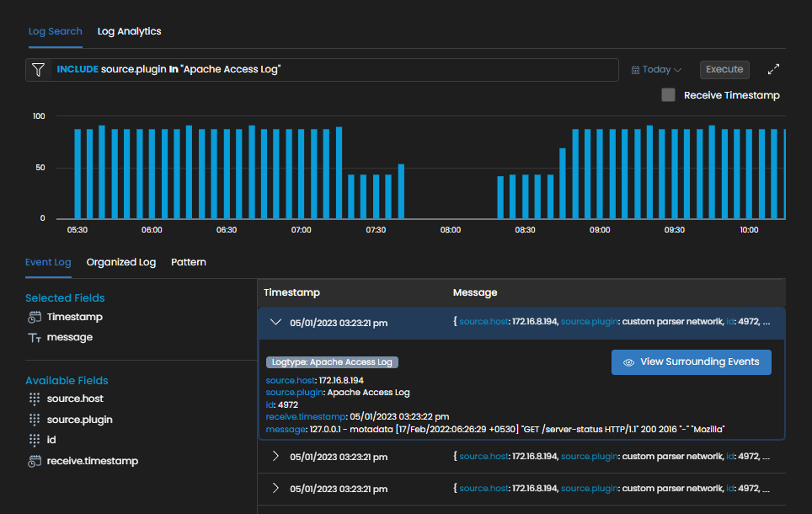This screenshot has width=812, height=514.
Task: Click the Execute button
Action: click(724, 69)
